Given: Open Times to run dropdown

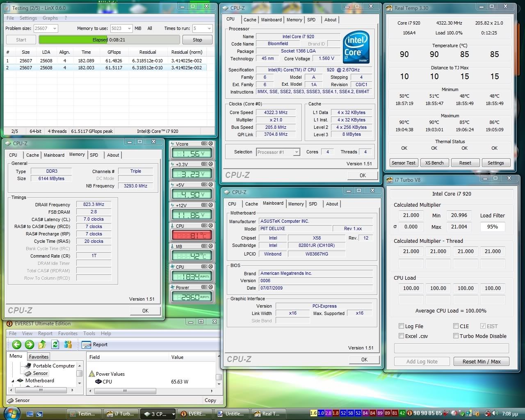Looking at the screenshot, I should pyautogui.click(x=209, y=28).
